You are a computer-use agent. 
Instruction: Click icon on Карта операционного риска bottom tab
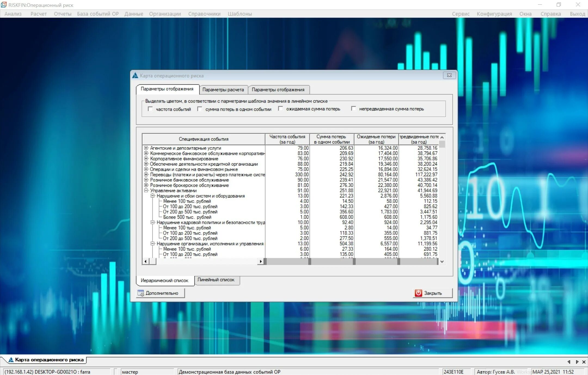11,360
